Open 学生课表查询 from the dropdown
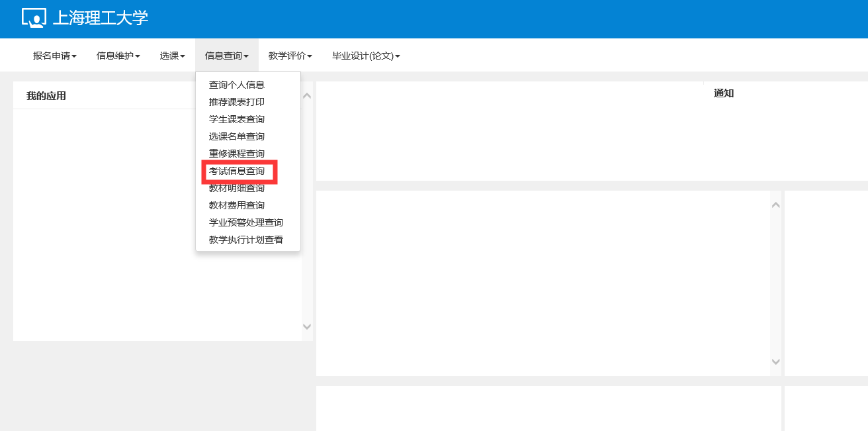This screenshot has height=431, width=868. 236,119
